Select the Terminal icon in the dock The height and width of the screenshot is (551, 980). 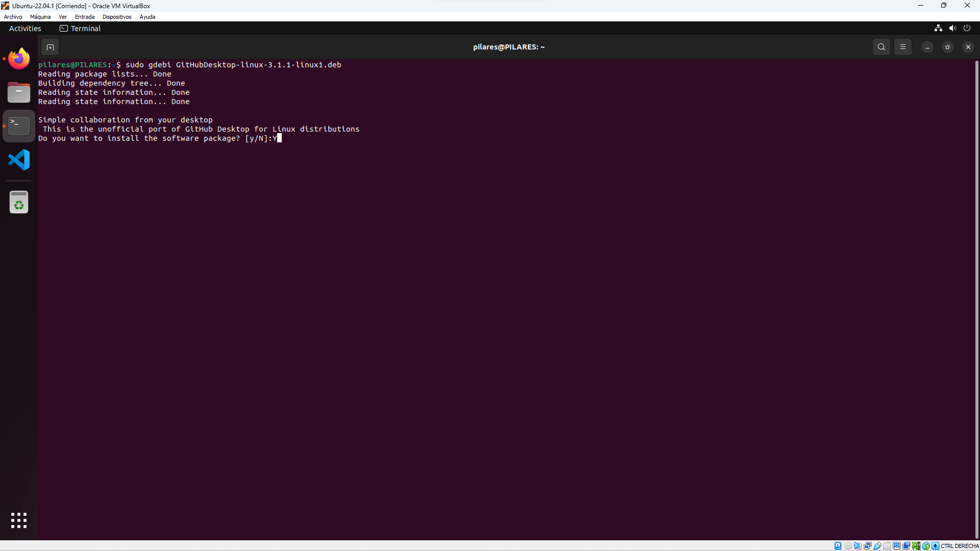coord(18,126)
